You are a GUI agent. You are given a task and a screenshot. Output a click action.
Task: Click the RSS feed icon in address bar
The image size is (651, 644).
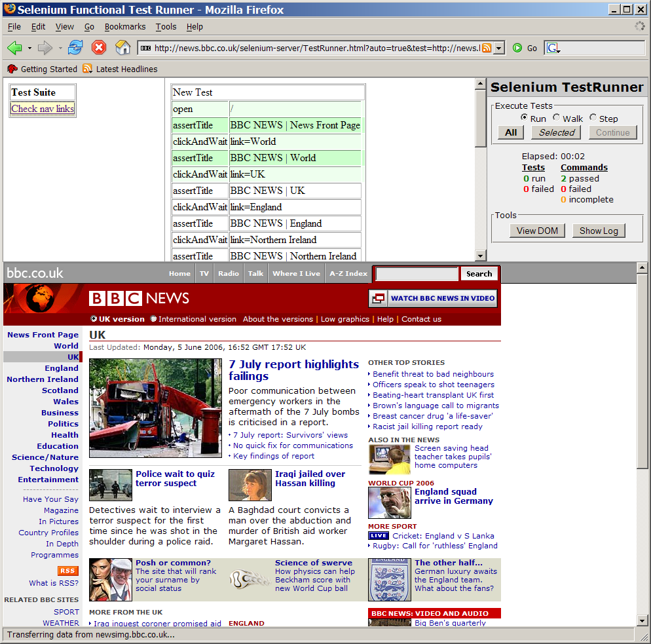click(487, 48)
